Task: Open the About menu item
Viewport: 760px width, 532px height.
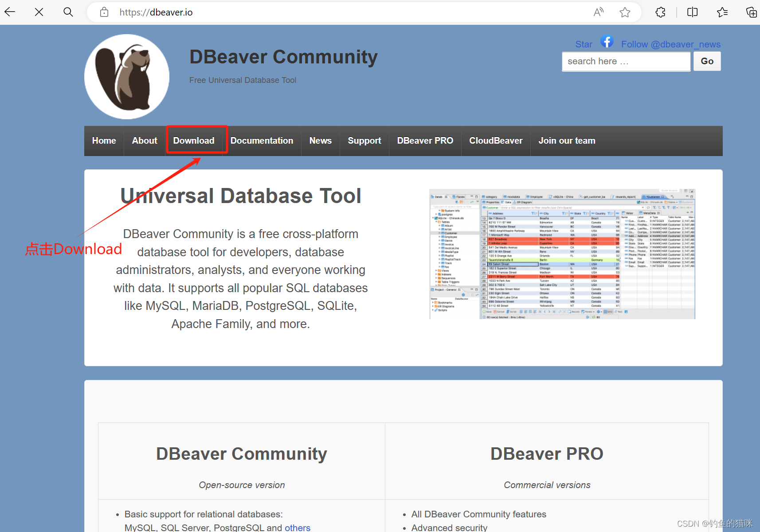Action: [145, 141]
